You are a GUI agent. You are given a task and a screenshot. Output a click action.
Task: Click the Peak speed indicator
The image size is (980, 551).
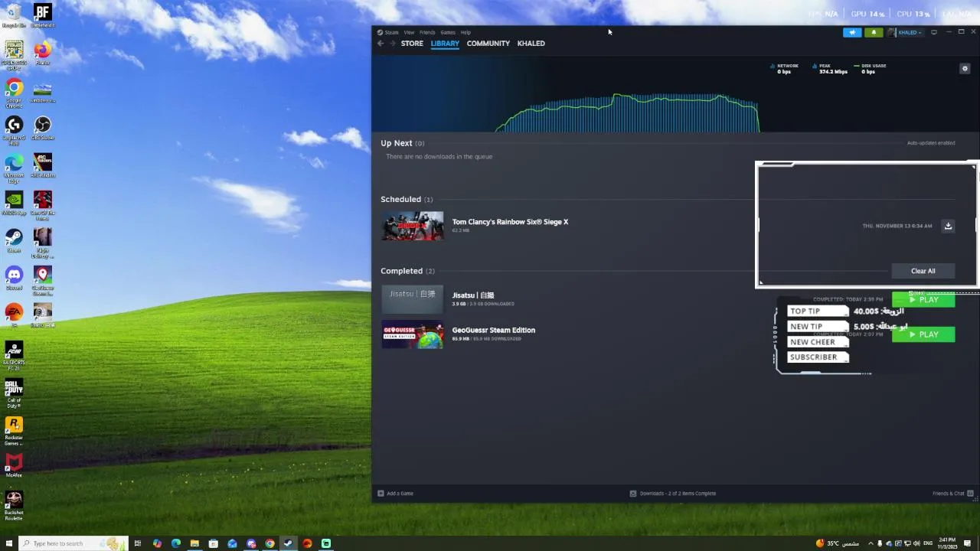point(830,69)
